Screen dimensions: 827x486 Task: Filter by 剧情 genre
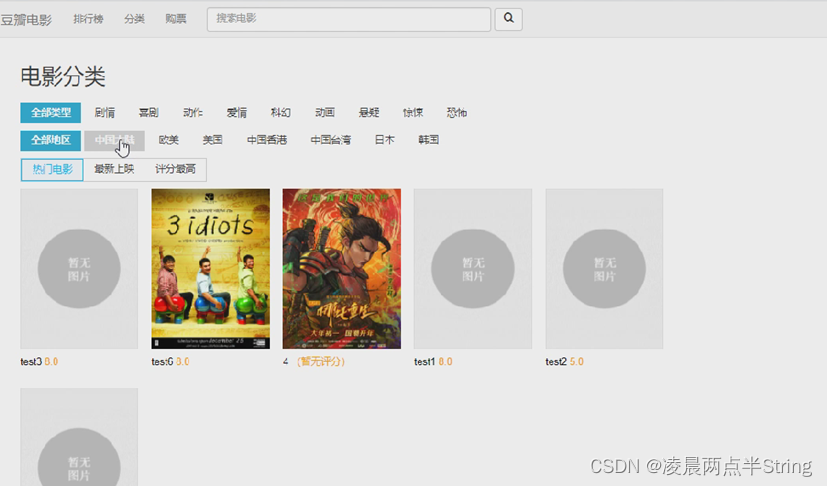105,112
